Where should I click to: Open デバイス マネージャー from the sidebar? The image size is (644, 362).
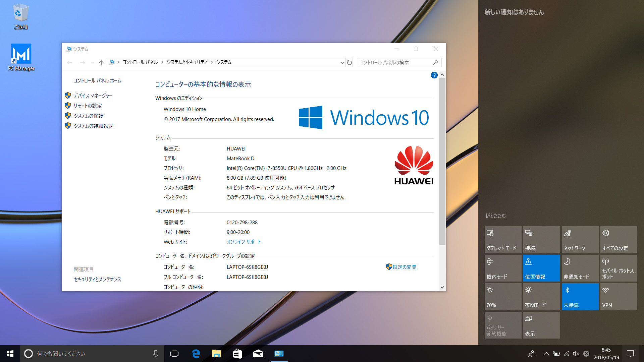(x=93, y=96)
